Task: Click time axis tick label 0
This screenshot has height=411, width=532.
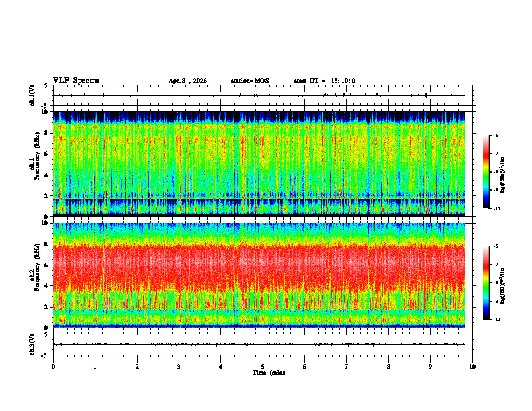Action: pos(53,367)
